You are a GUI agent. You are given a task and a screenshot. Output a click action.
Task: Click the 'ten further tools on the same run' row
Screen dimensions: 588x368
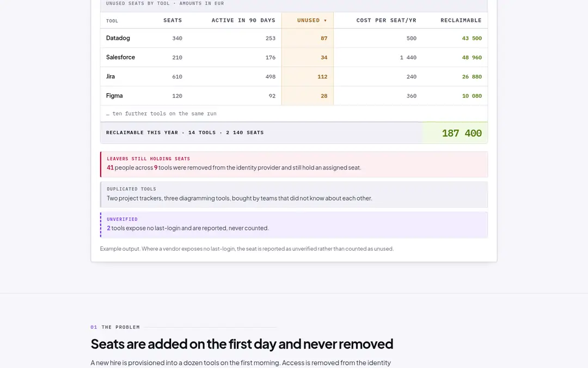click(294, 113)
